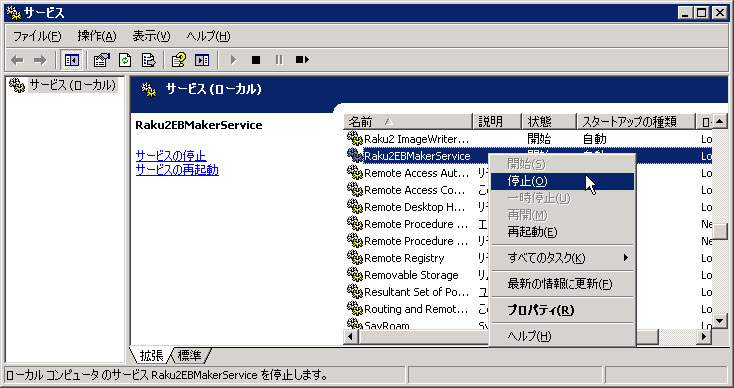Click gear icon of Removable Storage row
This screenshot has width=734, height=388.
click(x=355, y=275)
